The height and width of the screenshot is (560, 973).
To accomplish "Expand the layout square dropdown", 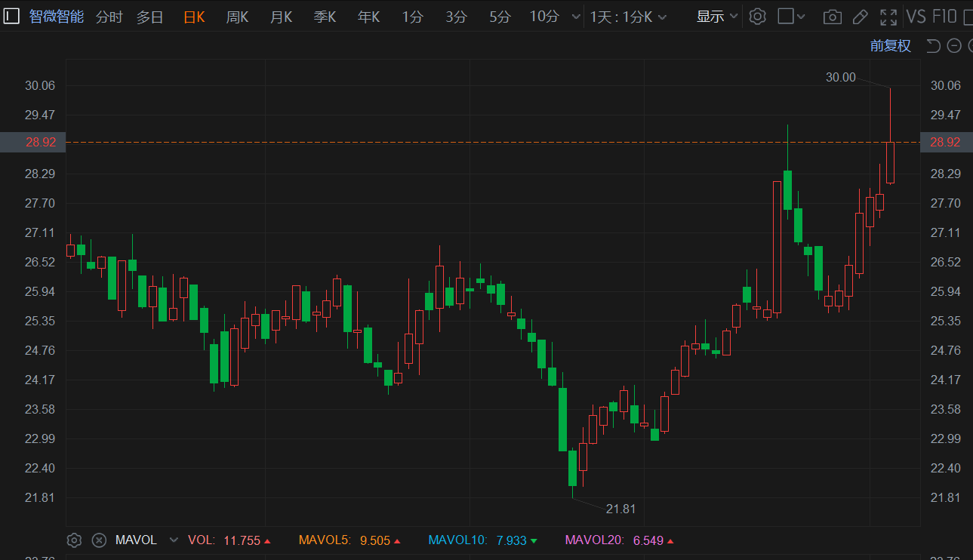I will (x=792, y=17).
